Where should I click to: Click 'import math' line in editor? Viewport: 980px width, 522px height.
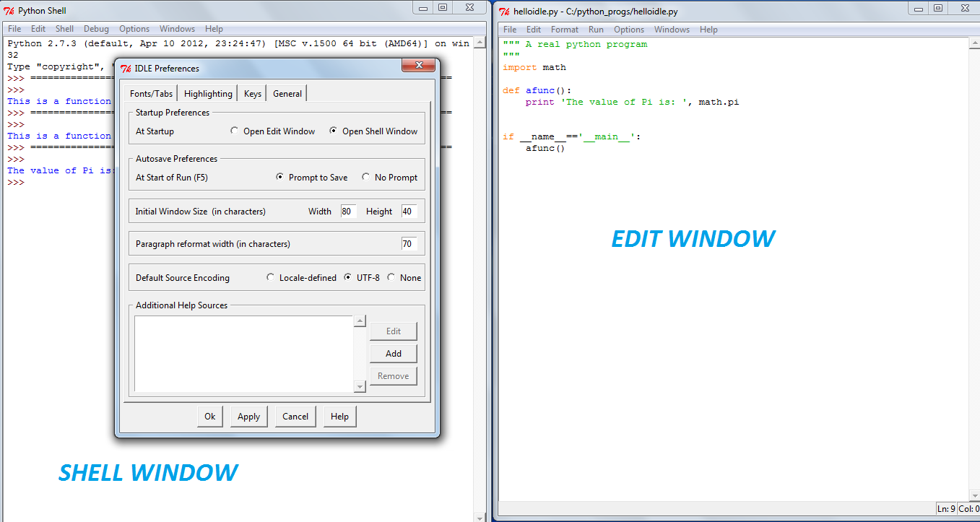point(534,67)
